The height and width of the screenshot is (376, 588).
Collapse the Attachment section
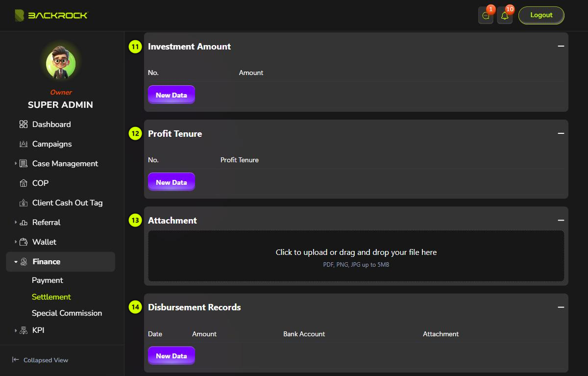[x=561, y=221]
